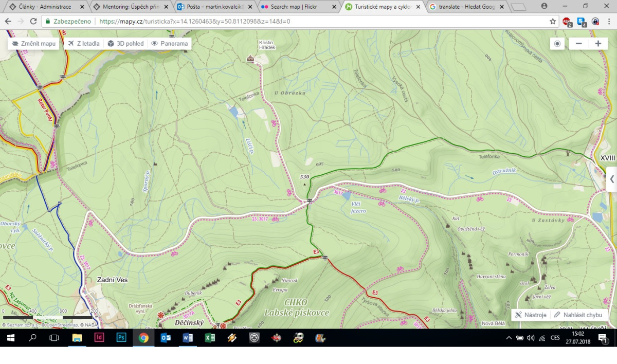Turn on Panorama street view
The width and height of the screenshot is (617, 364).
(x=169, y=44)
